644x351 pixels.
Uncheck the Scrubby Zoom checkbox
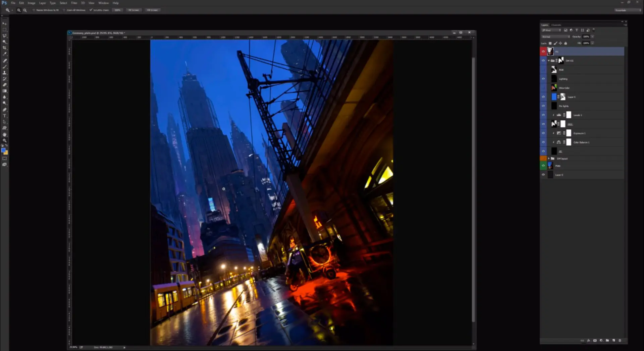(91, 10)
